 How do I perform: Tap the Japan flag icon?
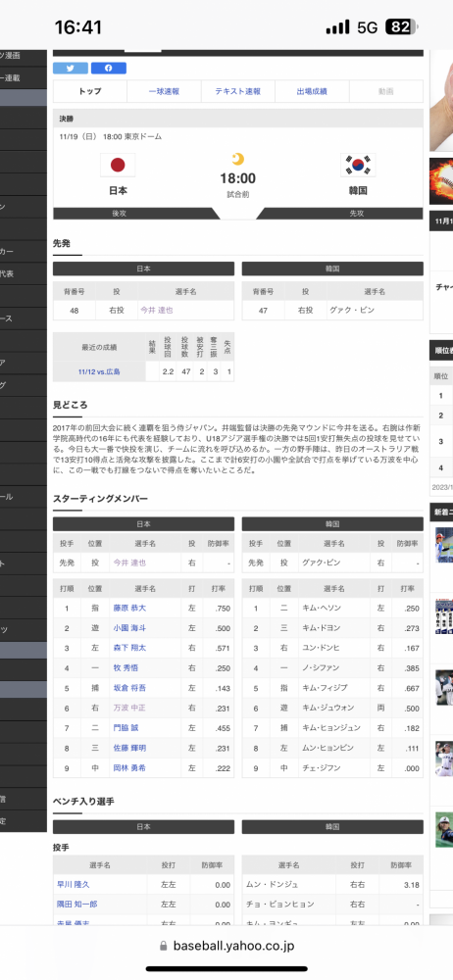(x=118, y=165)
